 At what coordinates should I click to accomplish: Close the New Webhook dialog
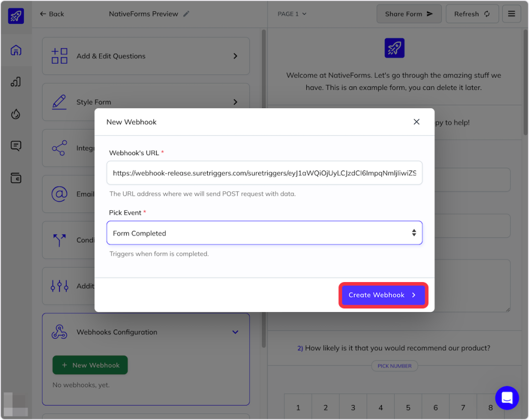coord(416,122)
